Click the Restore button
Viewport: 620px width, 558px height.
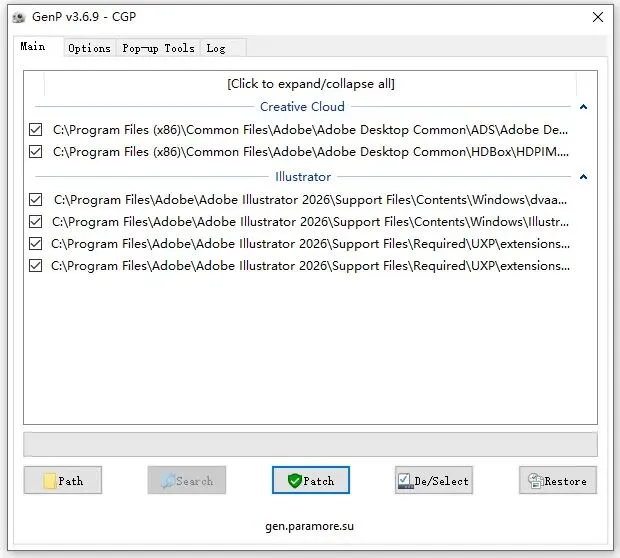[x=558, y=480]
